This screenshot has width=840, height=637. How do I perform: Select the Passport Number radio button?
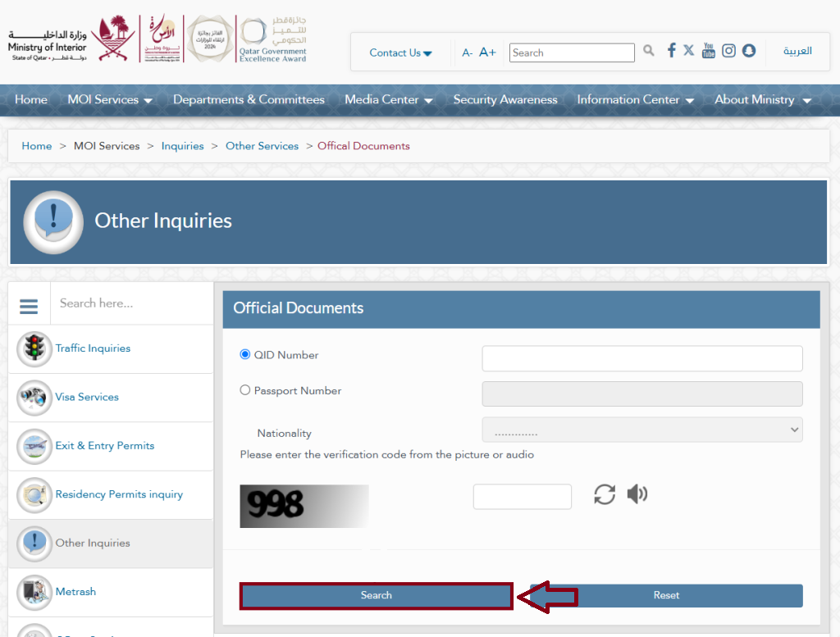coord(245,391)
